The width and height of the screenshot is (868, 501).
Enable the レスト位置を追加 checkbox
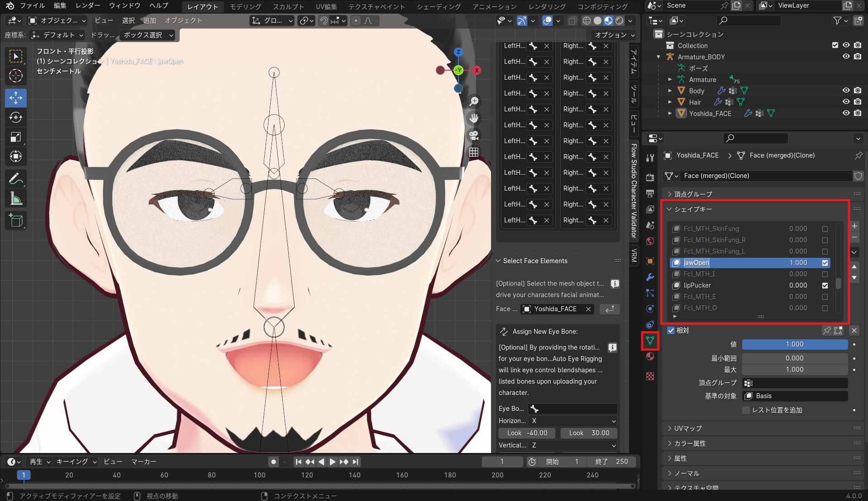pos(746,410)
